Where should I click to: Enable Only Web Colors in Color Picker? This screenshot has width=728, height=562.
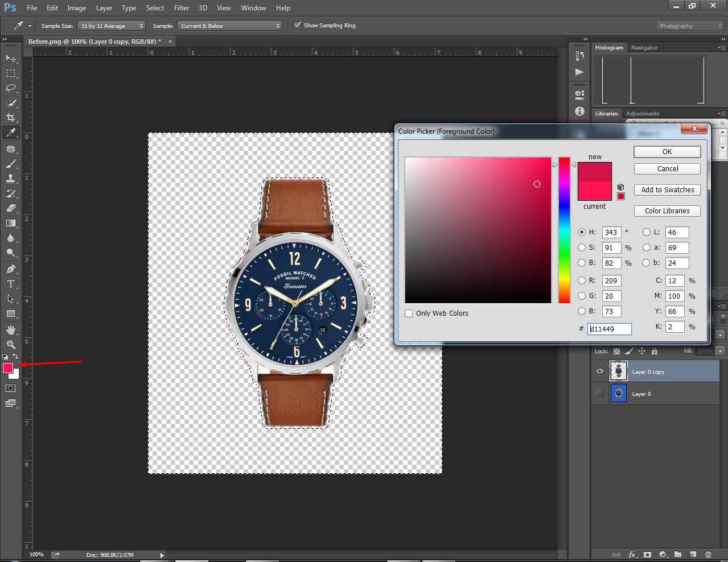click(409, 313)
